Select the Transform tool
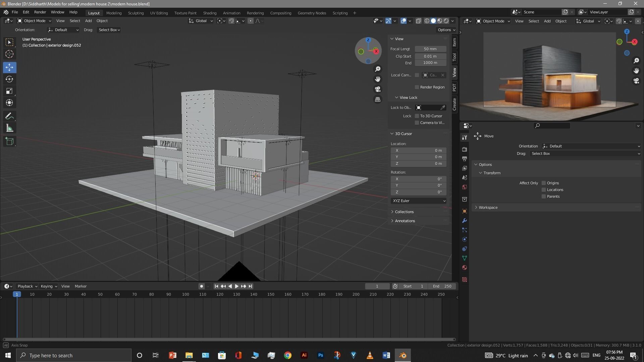The height and width of the screenshot is (362, 644). tap(9, 103)
